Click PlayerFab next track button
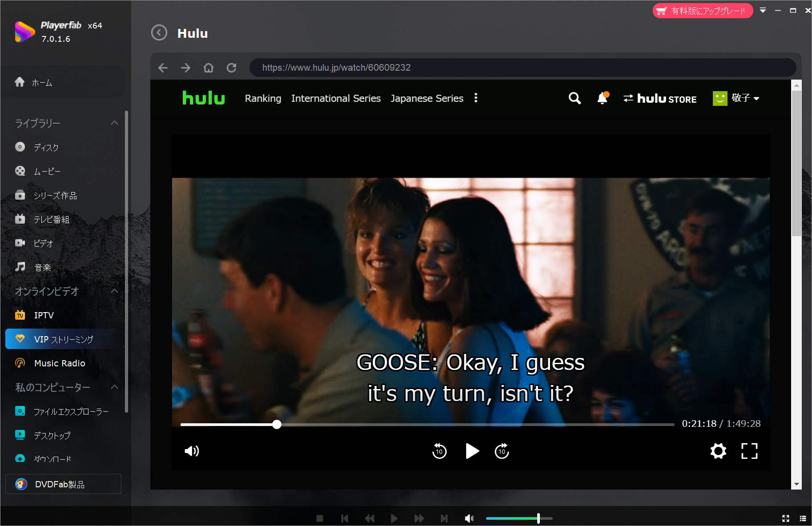 point(444,518)
